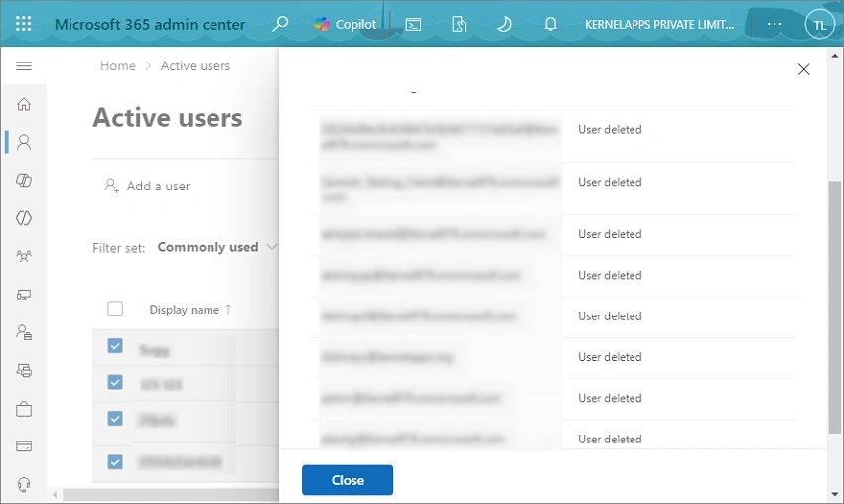
Task: Open Copilot from the header
Action: coord(345,24)
